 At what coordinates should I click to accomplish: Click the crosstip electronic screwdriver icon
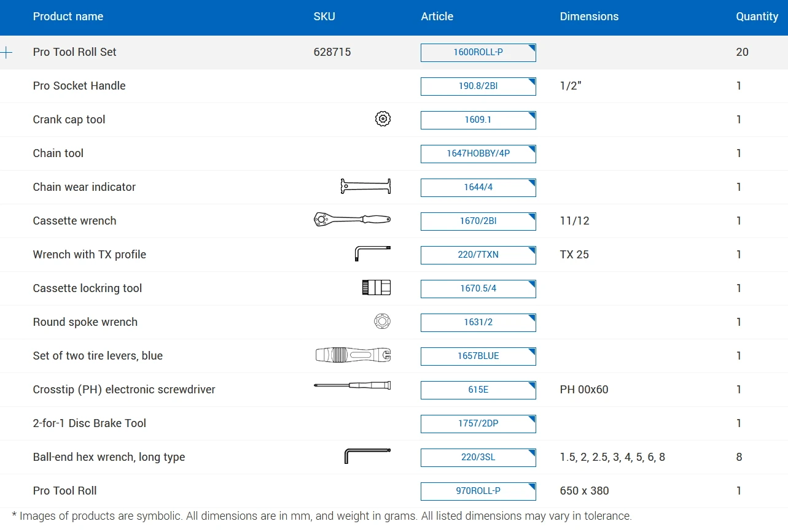tap(352, 385)
